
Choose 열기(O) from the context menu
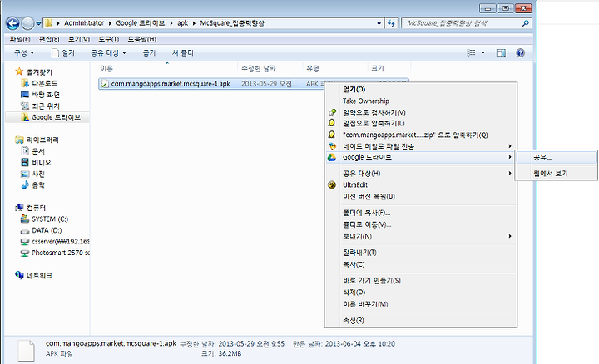(x=421, y=89)
